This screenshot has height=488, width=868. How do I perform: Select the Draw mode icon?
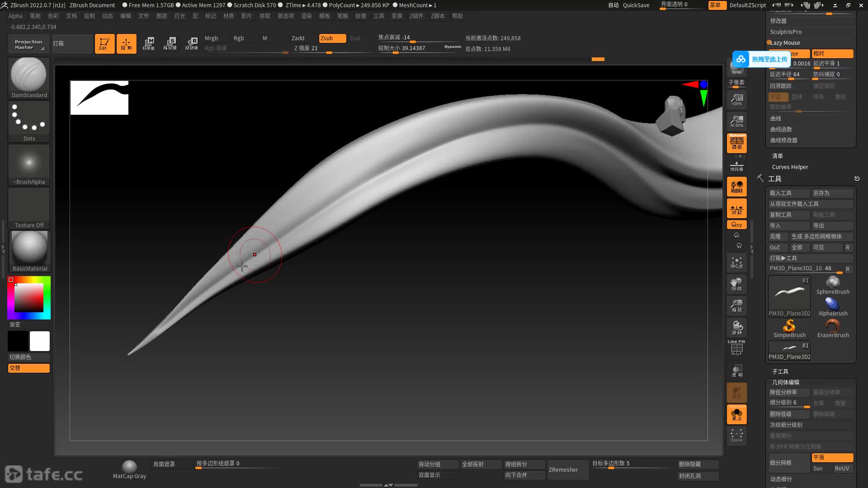pos(126,44)
